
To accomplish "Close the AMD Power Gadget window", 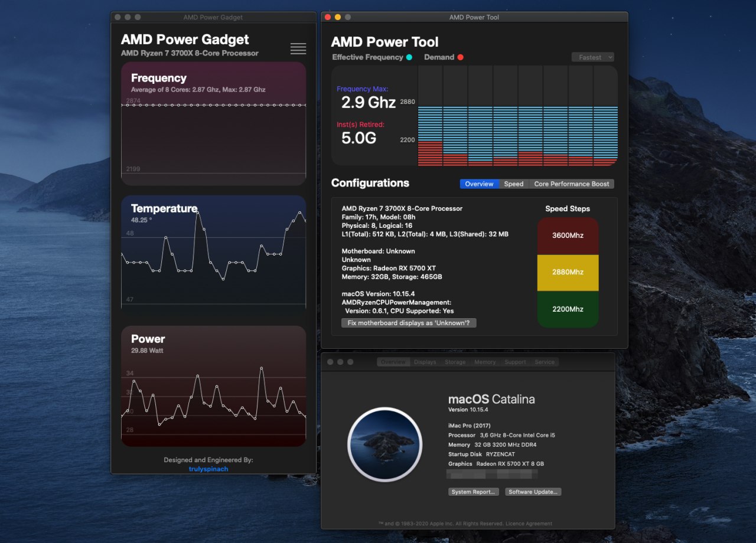I will point(118,17).
